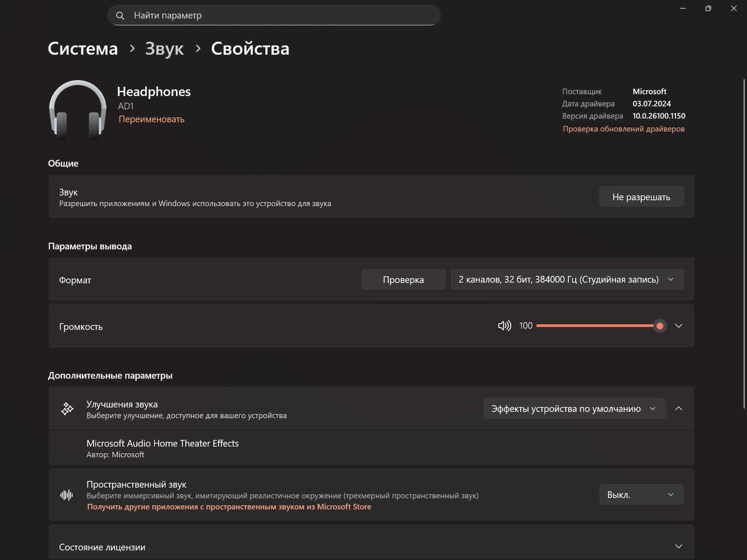
Task: Close the Settings window
Action: (734, 8)
